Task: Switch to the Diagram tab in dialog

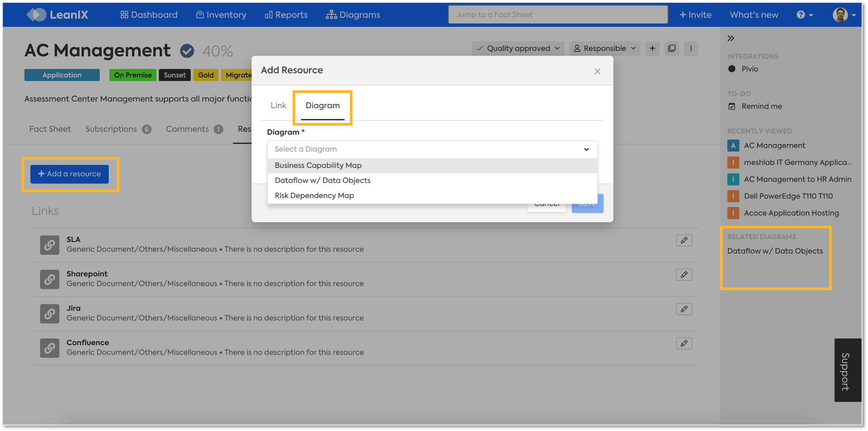Action: 323,106
